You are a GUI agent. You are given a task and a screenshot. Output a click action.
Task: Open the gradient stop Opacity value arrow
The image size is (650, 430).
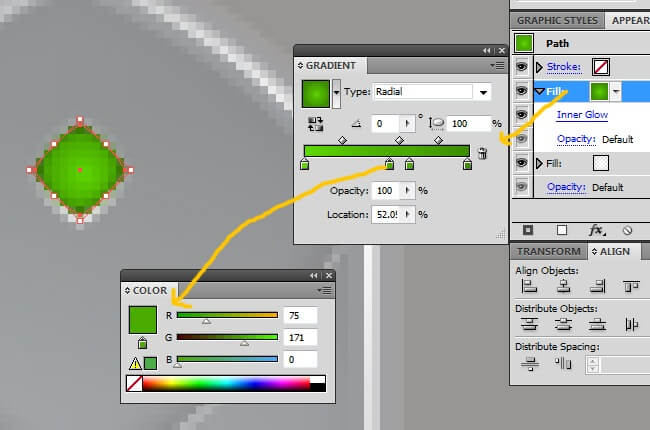408,190
